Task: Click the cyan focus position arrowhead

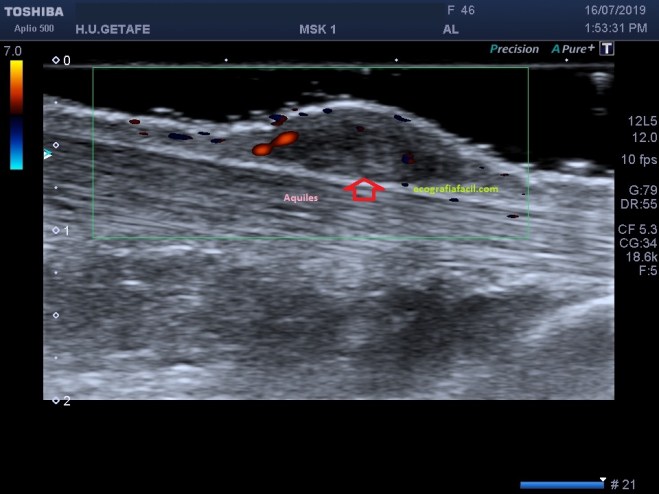Action: click(x=47, y=154)
